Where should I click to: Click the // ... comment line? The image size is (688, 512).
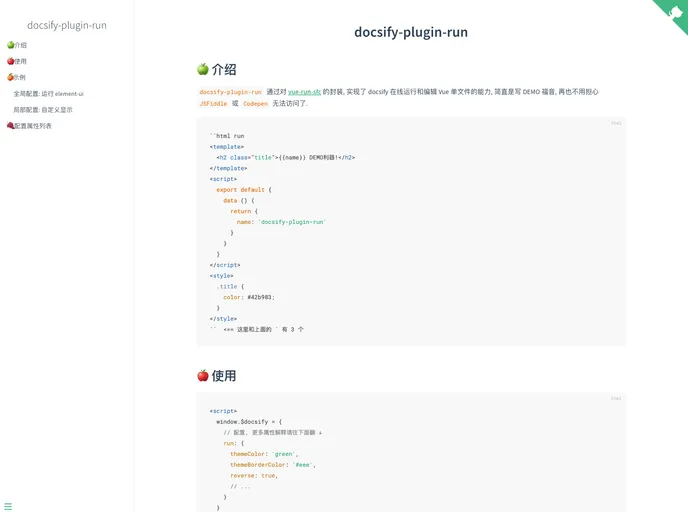(240, 486)
